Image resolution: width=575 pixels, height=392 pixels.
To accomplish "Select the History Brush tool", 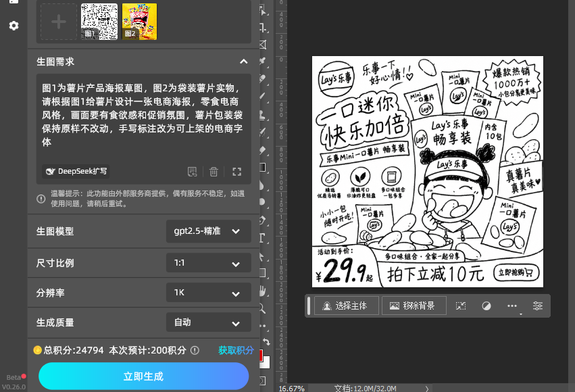I will point(264,132).
